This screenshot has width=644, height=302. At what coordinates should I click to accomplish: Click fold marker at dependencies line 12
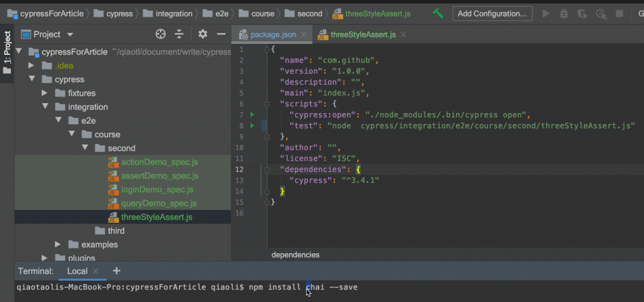tap(267, 169)
